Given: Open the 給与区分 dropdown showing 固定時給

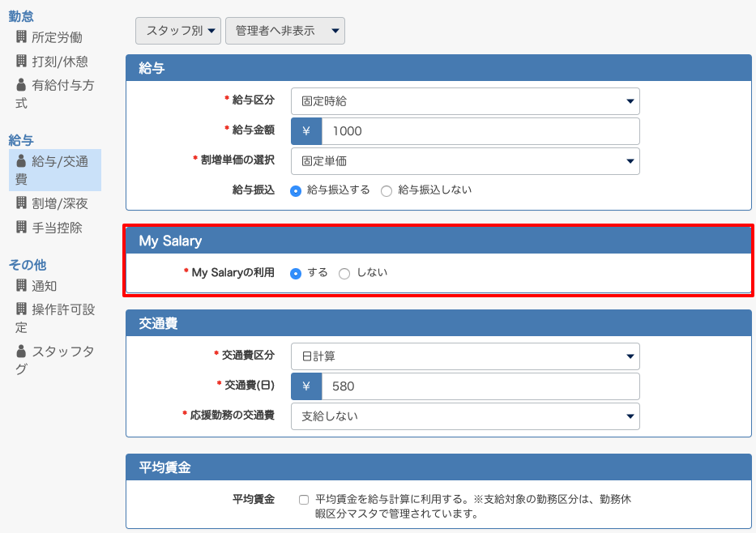Looking at the screenshot, I should (465, 101).
